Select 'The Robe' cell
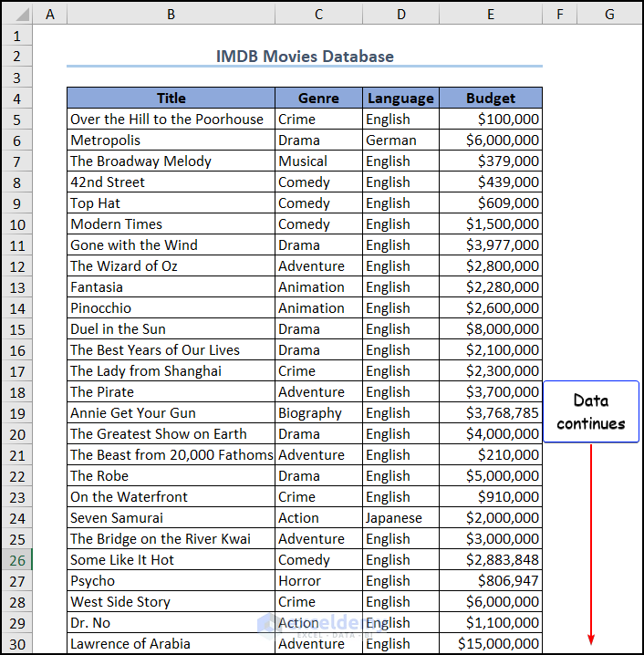The image size is (644, 655). (171, 476)
